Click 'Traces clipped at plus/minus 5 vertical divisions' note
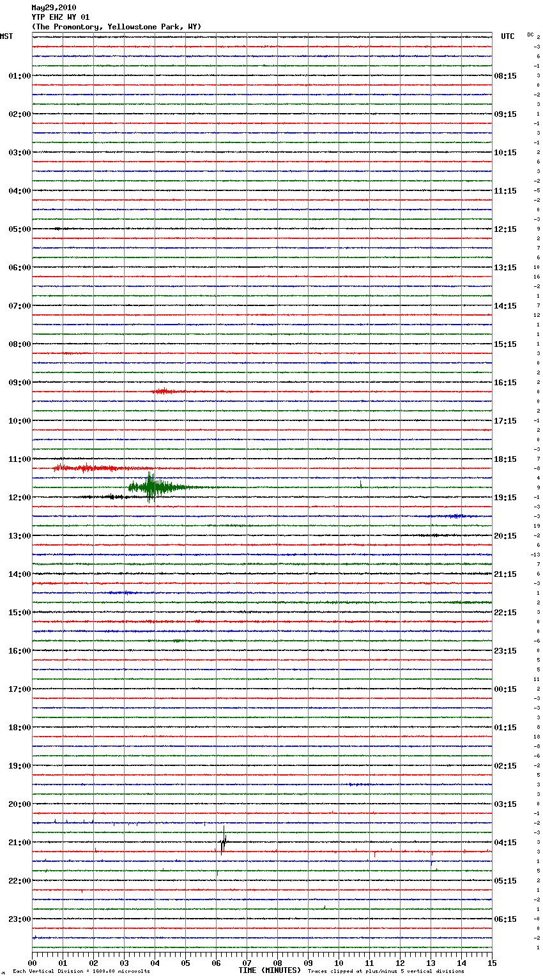Screen dimensions: 543x980 [x=386, y=972]
